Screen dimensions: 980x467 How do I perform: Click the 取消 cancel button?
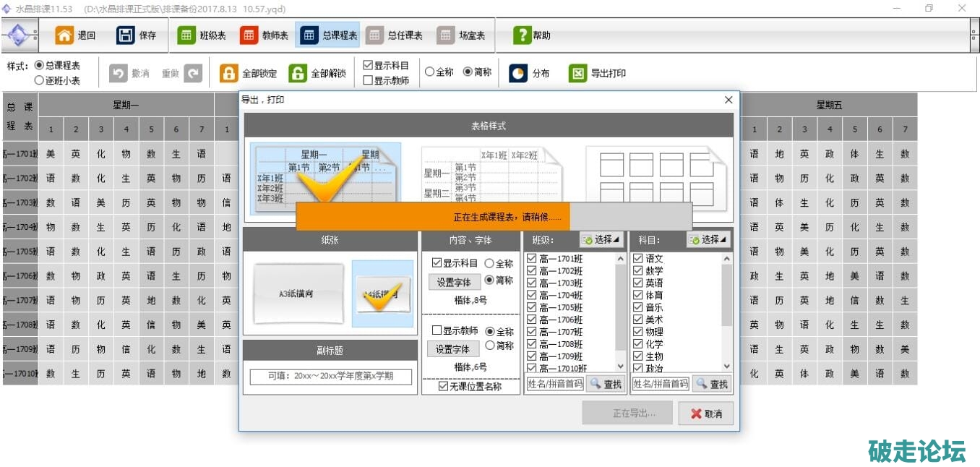pos(705,414)
